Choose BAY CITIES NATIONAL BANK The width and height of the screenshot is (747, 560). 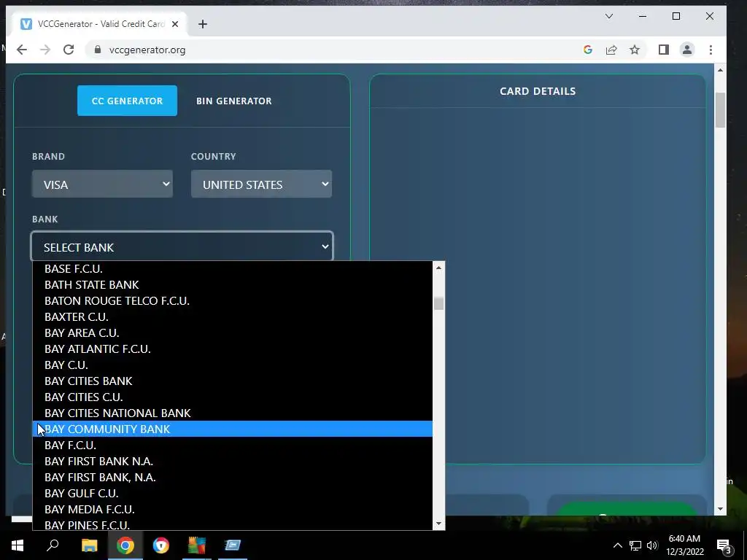click(233, 413)
